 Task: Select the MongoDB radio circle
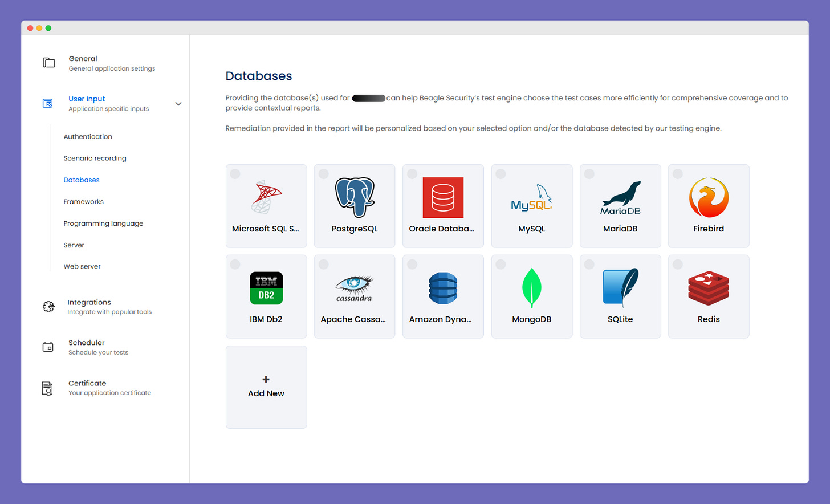(x=501, y=265)
